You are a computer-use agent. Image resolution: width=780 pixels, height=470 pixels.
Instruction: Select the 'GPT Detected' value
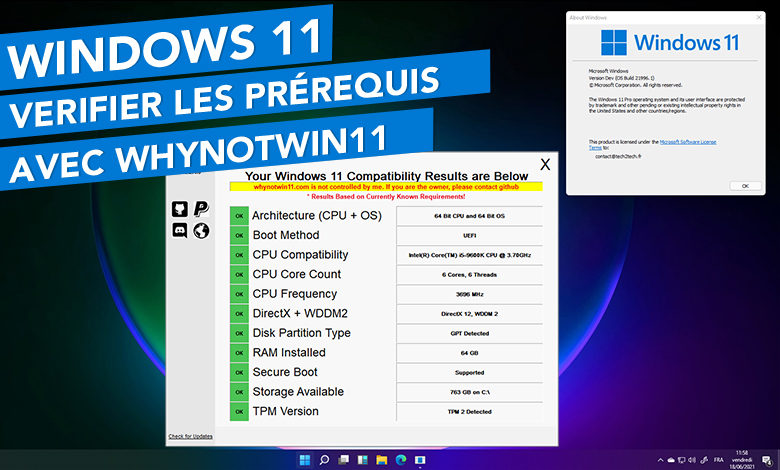click(470, 333)
